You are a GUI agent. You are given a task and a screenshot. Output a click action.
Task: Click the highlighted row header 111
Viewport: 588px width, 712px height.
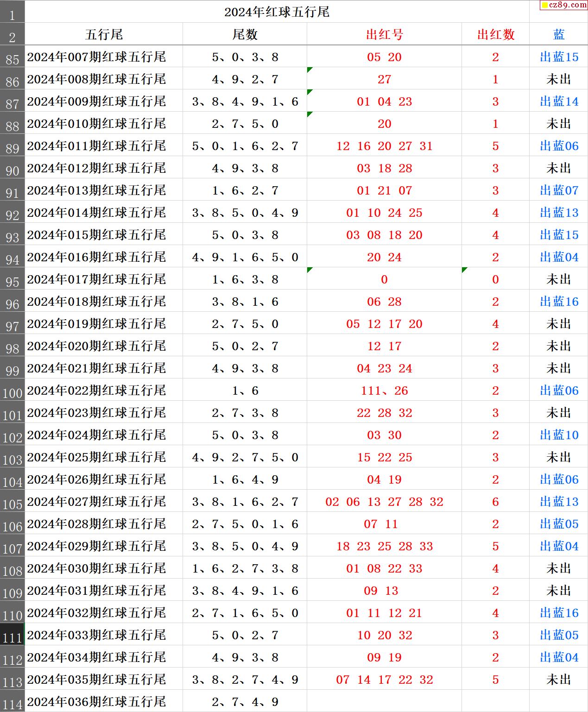(x=12, y=636)
